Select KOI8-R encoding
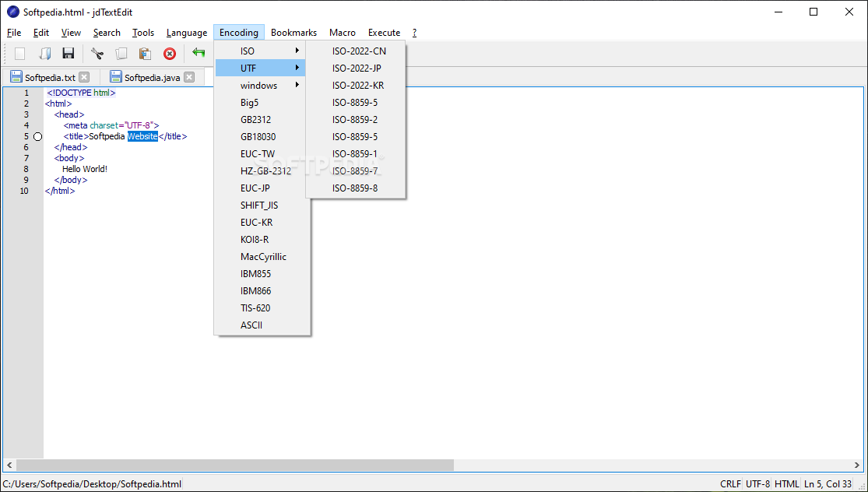 262,240
